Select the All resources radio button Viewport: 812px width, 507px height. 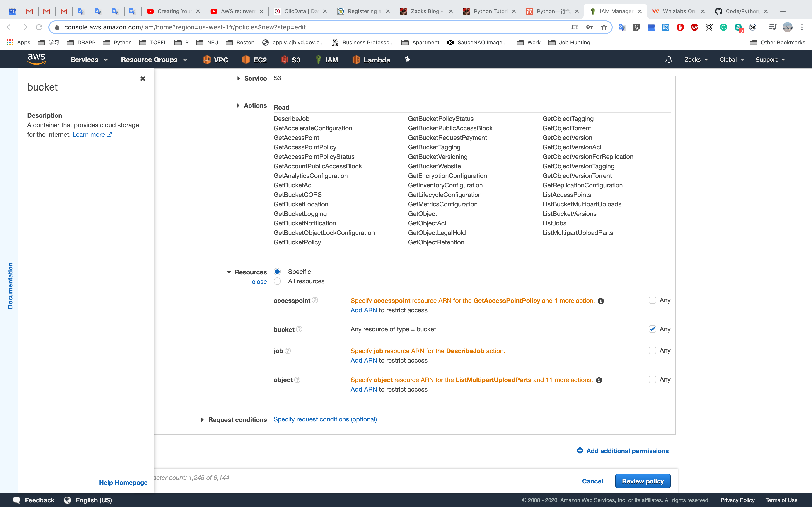click(x=277, y=281)
